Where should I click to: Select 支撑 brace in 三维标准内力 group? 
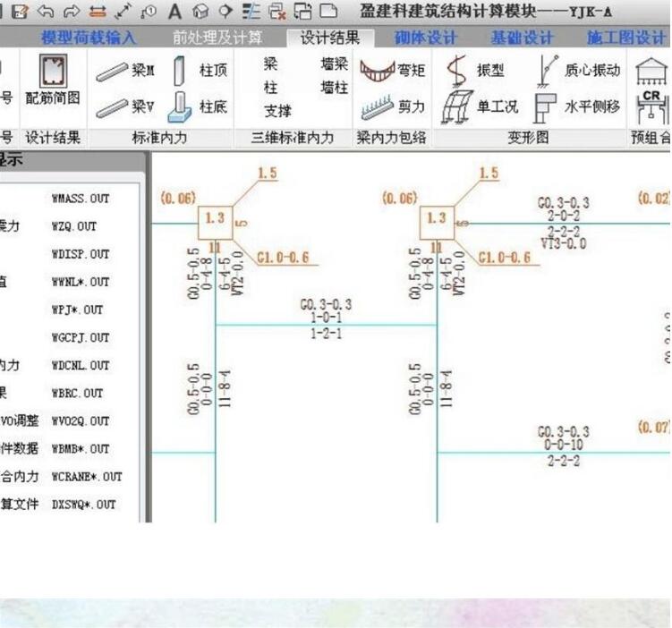277,111
